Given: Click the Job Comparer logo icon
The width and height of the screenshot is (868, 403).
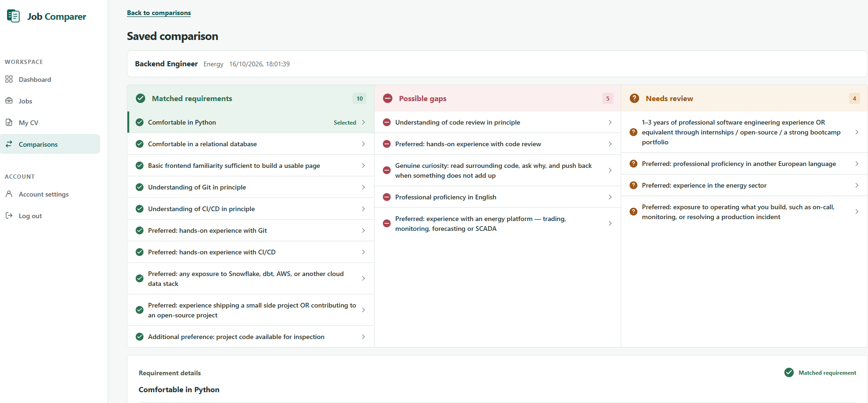Looking at the screenshot, I should (x=13, y=16).
